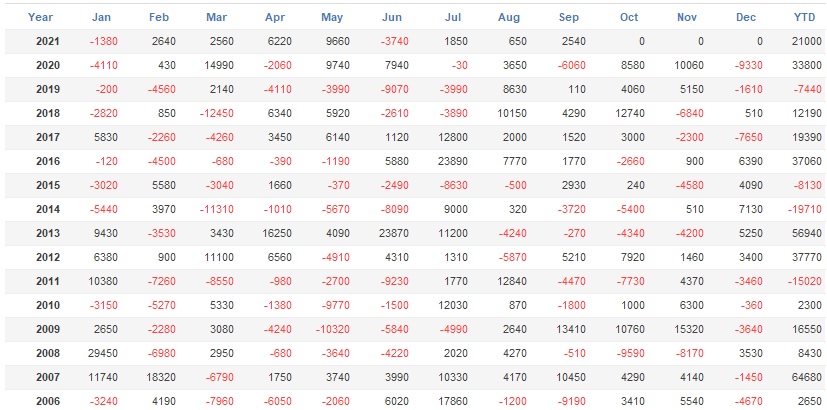Image resolution: width=827 pixels, height=410 pixels.
Task: Click the 2008 year row label
Action: pos(47,353)
